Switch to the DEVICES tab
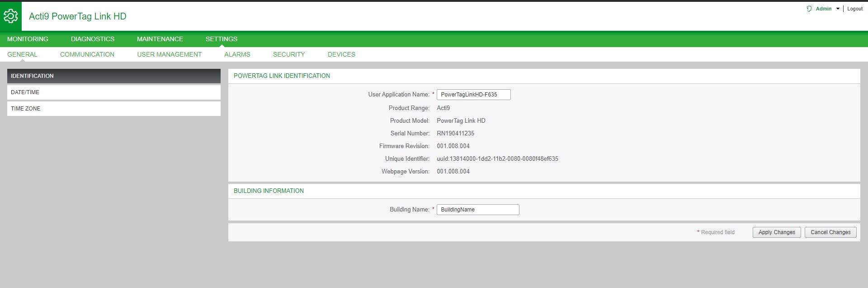Screen dimensions: 868x288 [341, 54]
